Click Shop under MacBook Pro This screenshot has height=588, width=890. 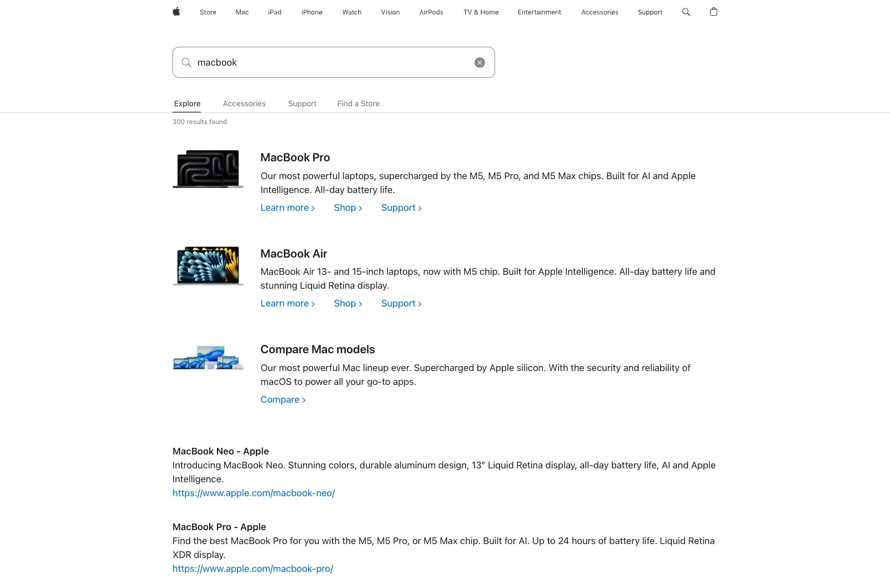tap(348, 207)
